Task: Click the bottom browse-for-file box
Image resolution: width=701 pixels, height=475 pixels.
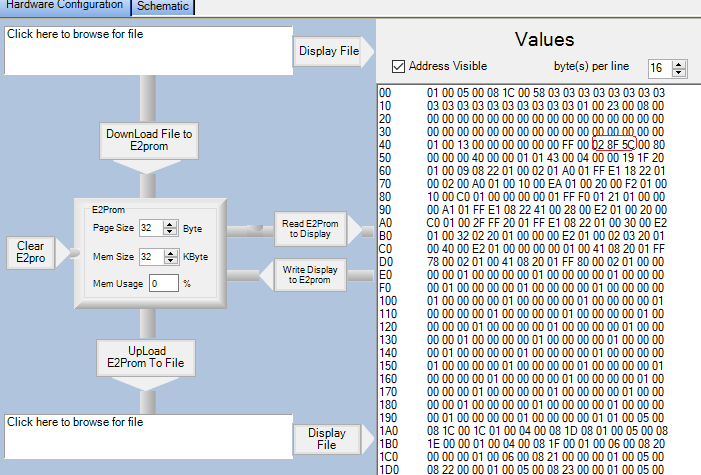Action: tap(148, 436)
